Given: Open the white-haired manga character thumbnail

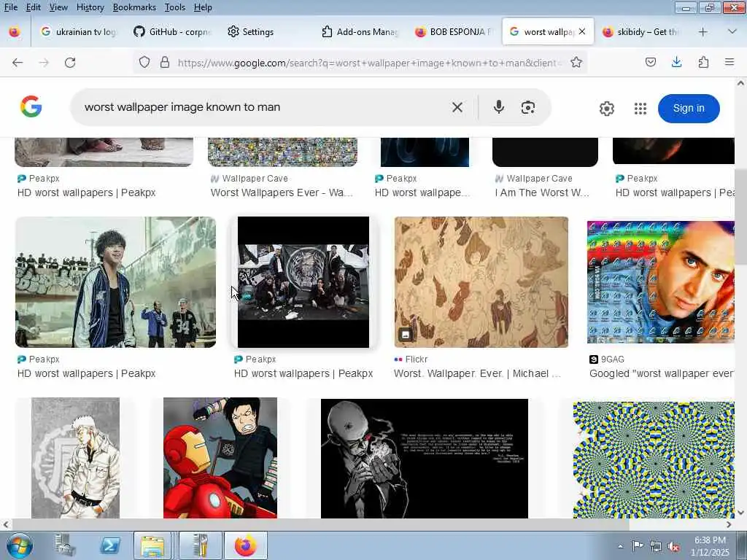Looking at the screenshot, I should [75, 458].
